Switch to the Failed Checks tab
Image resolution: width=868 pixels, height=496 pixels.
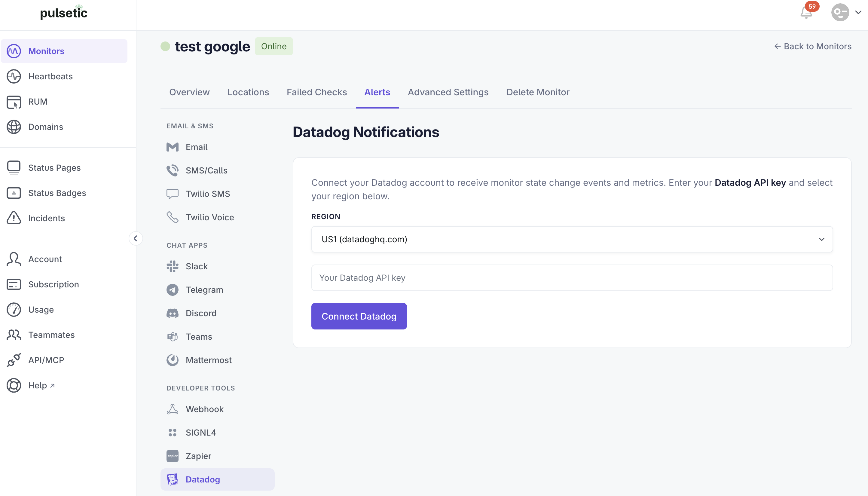tap(316, 92)
